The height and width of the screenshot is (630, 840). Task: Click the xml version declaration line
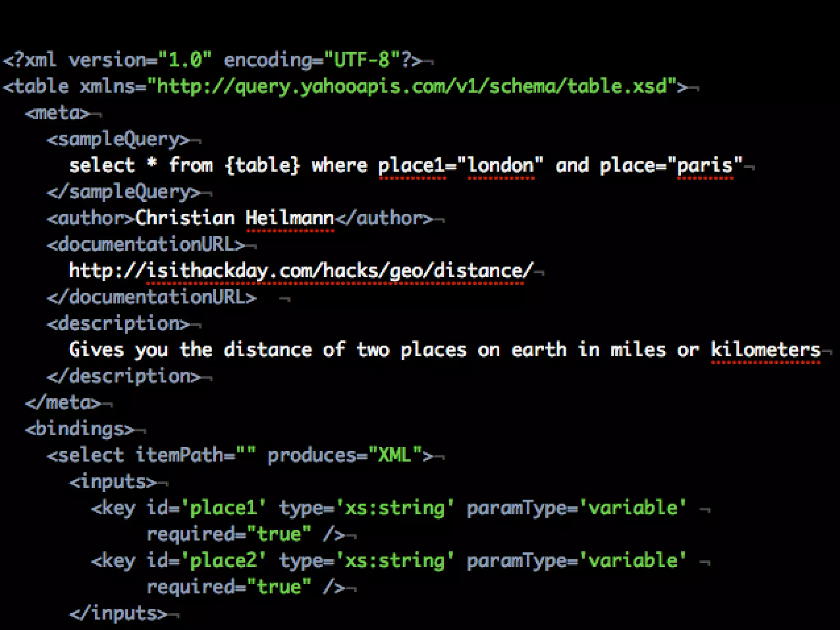(212, 60)
